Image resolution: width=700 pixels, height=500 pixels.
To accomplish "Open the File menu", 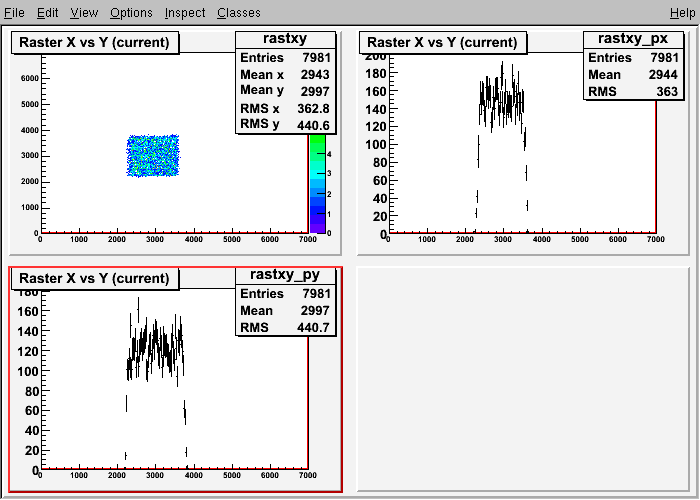I will coord(14,13).
